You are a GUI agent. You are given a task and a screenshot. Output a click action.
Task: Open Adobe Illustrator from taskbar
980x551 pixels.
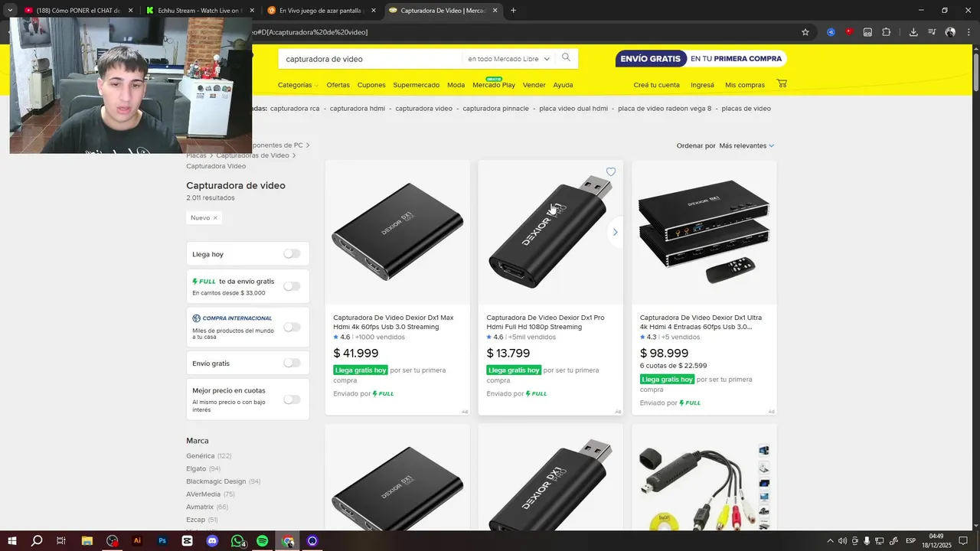point(138,541)
